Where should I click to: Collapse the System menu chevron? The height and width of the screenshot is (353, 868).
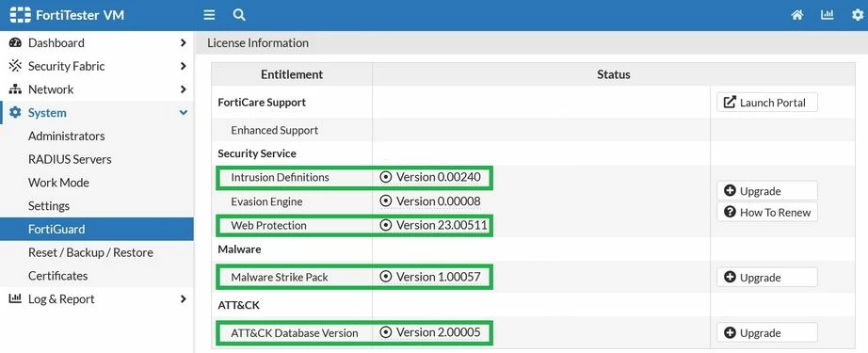[184, 113]
